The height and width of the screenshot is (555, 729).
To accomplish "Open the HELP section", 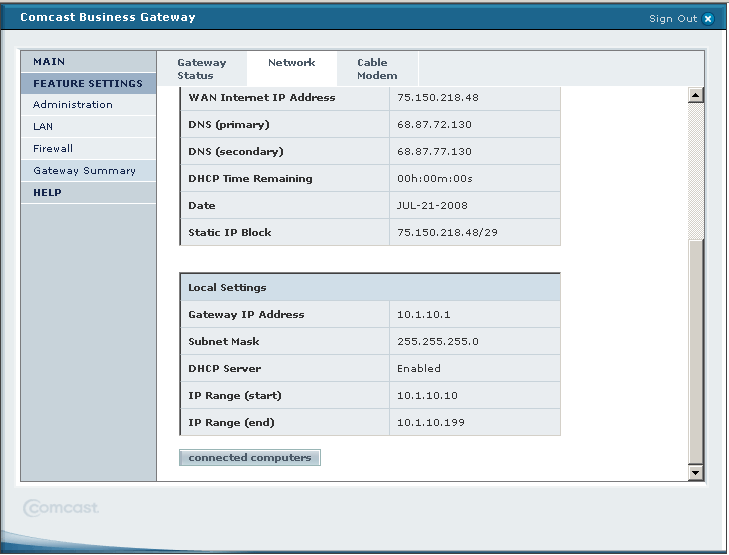I will pos(88,192).
